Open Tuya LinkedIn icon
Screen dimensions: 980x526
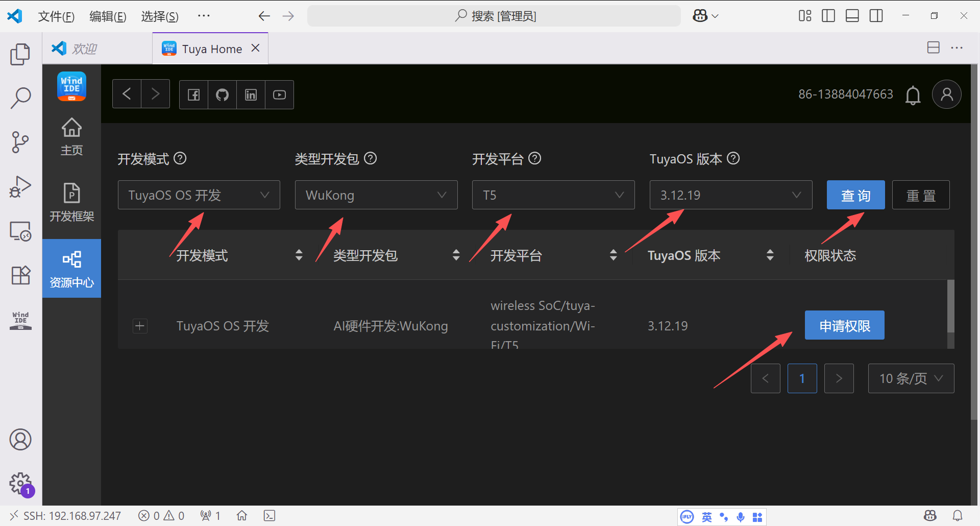(x=251, y=94)
